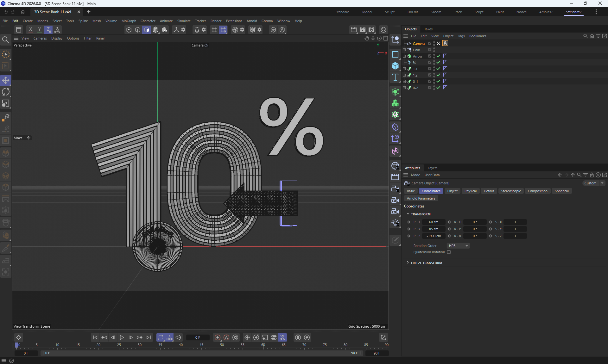Open the Rotation Order HPB dropdown
Screen dimensions: 608x364
click(x=458, y=246)
